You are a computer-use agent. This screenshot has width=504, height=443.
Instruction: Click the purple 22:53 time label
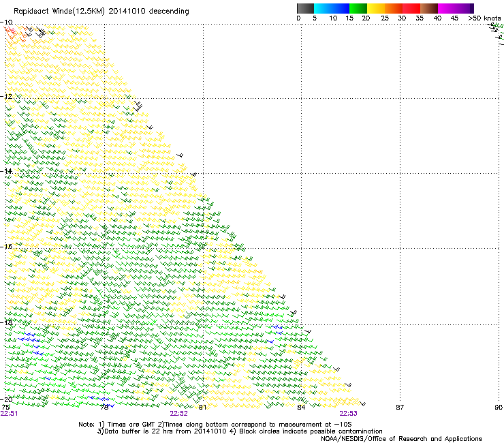click(349, 414)
